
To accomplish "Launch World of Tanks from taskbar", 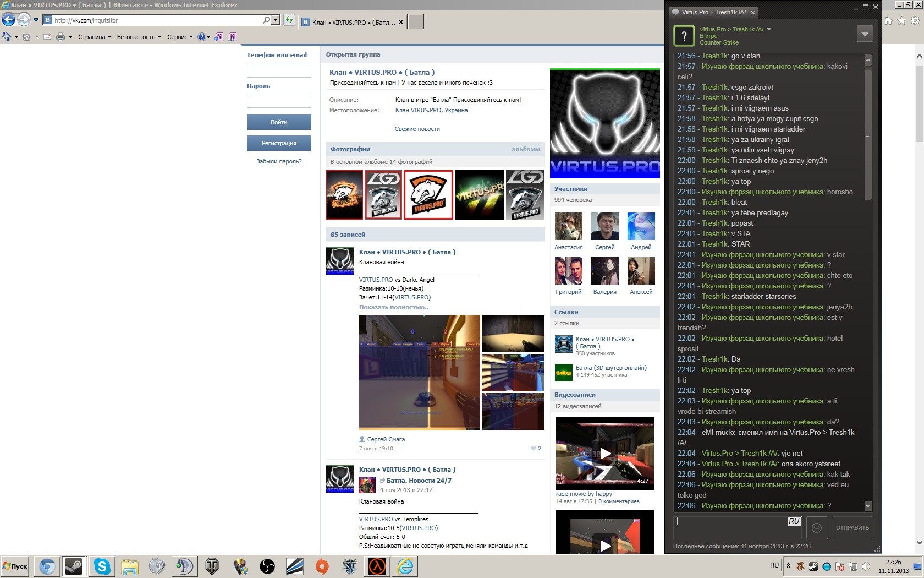I will pyautogui.click(x=212, y=566).
